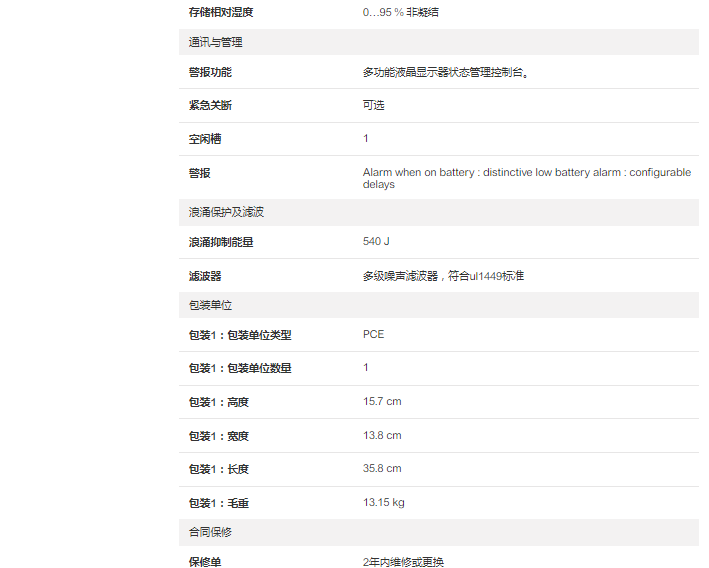Viewport: 709px width, 568px height.
Task: Click the 多功能液晶显示器状态管理控制台 description
Action: [x=446, y=72]
